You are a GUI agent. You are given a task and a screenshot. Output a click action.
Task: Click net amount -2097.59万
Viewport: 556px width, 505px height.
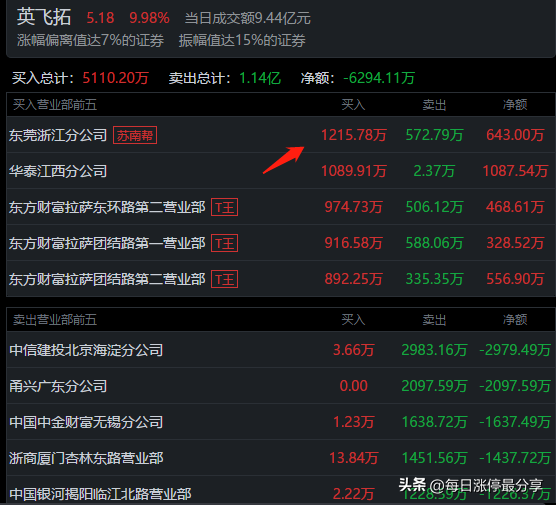click(515, 386)
